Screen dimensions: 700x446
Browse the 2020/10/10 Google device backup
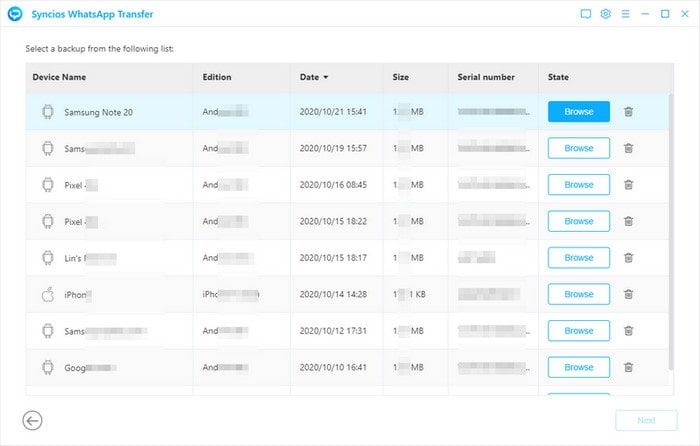point(578,367)
